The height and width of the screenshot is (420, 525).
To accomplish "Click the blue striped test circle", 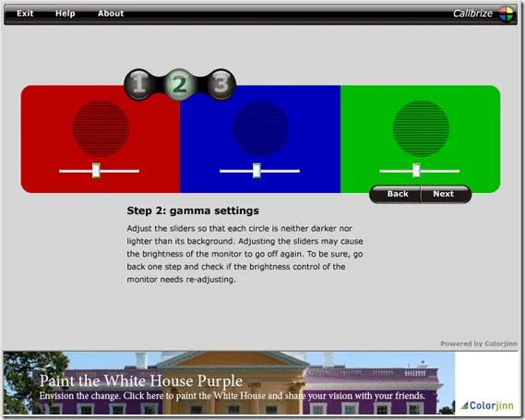I will (261, 128).
